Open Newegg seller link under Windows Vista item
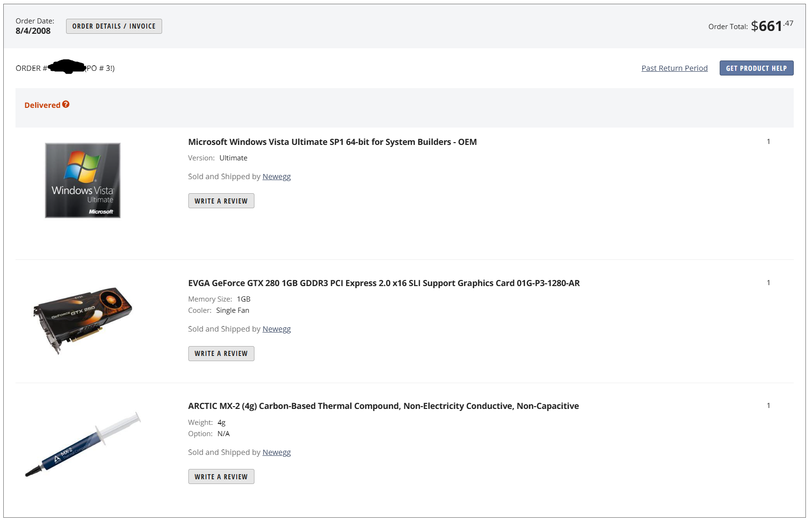812x529 pixels. pos(276,177)
